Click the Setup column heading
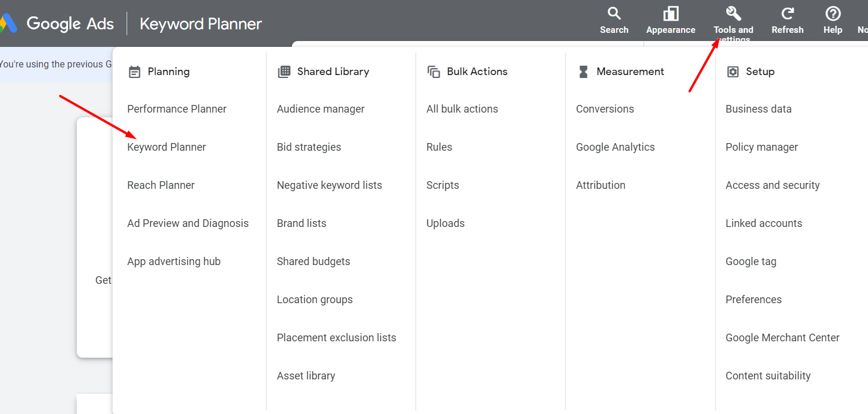This screenshot has height=414, width=868. point(760,72)
